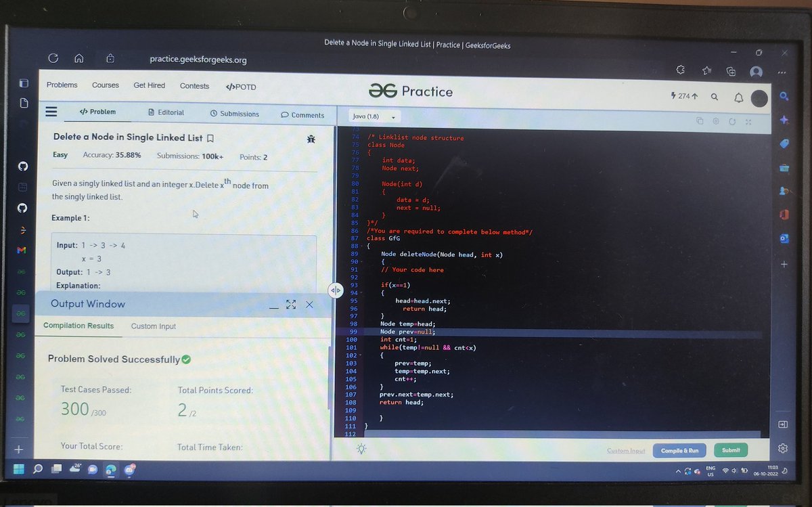Go to the browser home page icon
Screen dimensions: 812x507
[x=79, y=58]
